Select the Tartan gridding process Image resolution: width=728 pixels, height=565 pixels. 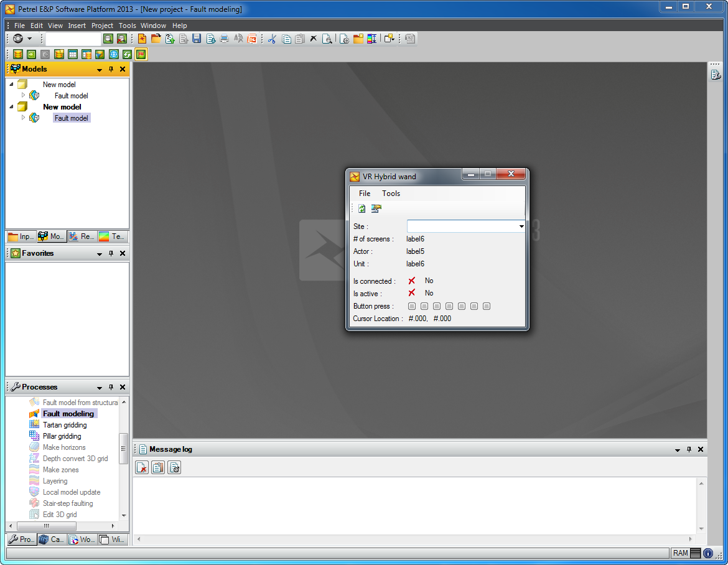(65, 425)
